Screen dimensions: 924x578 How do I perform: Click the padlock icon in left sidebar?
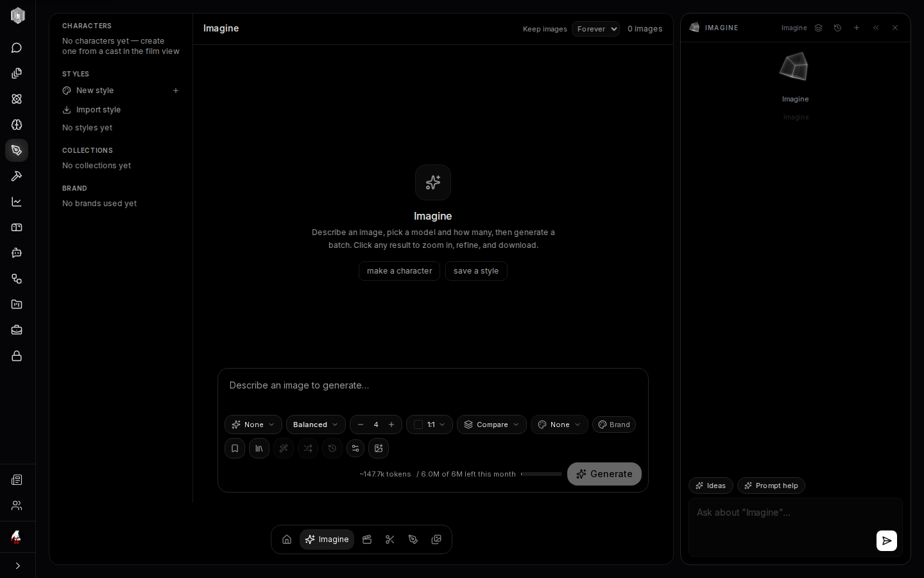[17, 356]
